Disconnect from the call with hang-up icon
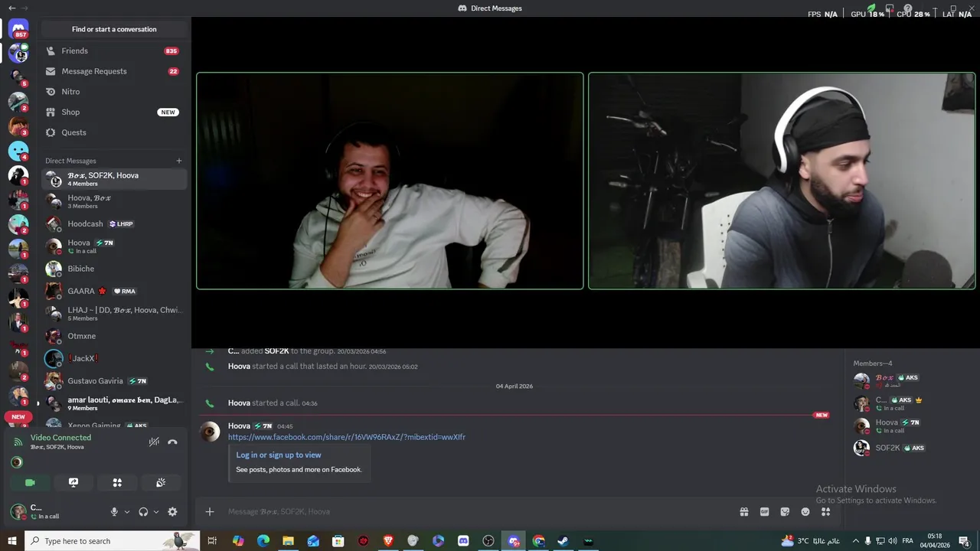Screen dimensions: 980x551 coord(172,442)
